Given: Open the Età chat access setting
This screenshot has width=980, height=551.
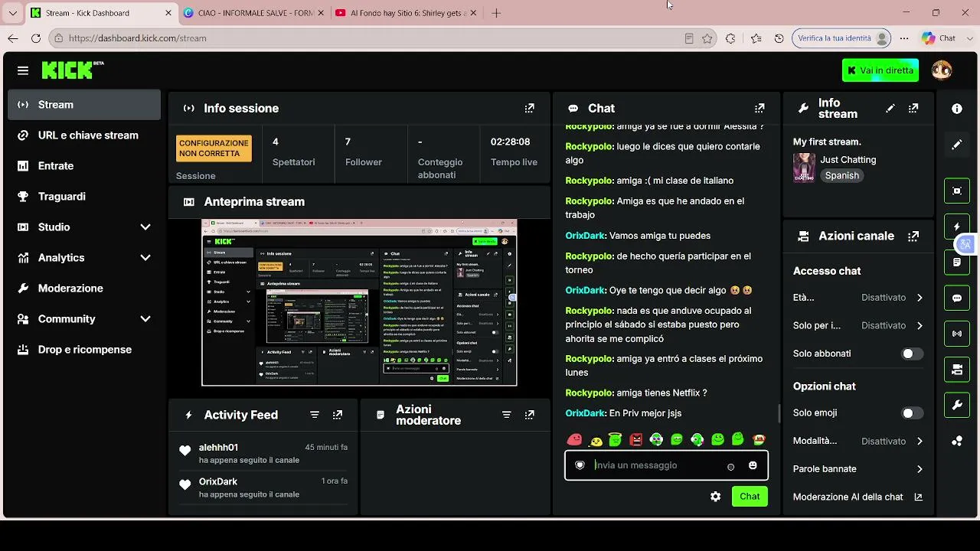Looking at the screenshot, I should [858, 298].
